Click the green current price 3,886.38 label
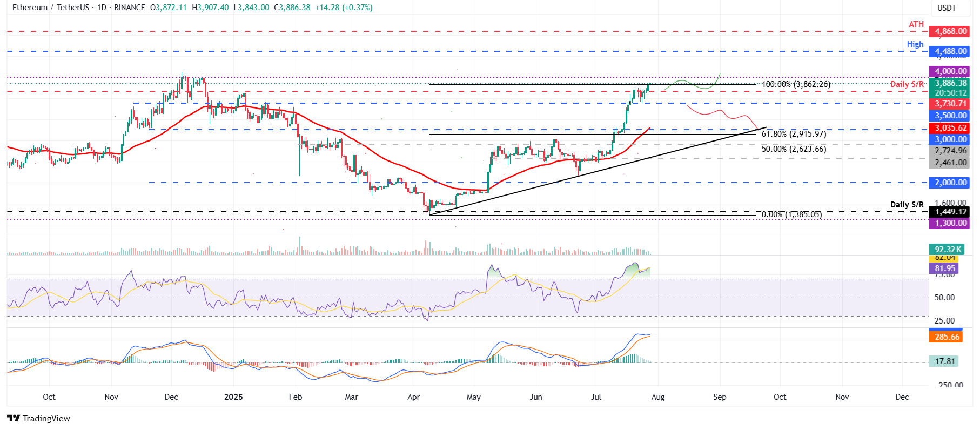Screen dimensions: 980x430 point(950,83)
